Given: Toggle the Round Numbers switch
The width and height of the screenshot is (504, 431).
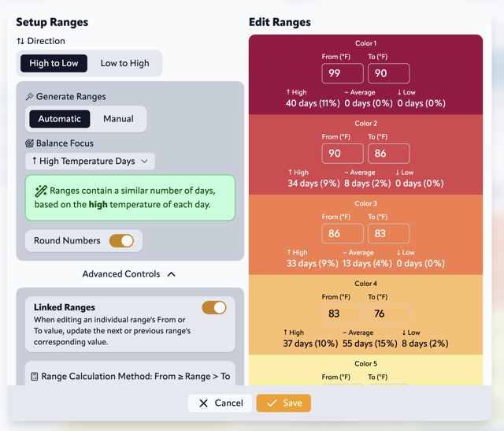Looking at the screenshot, I should [x=121, y=241].
